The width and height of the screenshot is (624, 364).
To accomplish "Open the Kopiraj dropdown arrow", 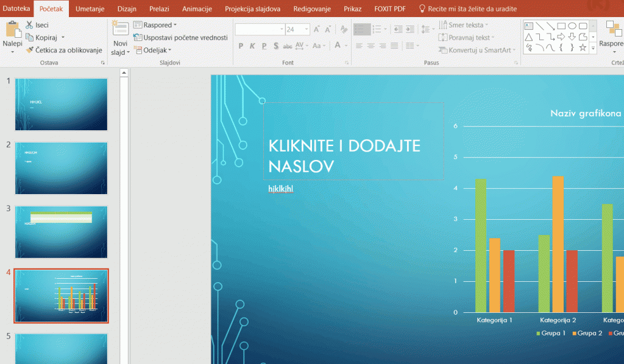I will pos(63,37).
